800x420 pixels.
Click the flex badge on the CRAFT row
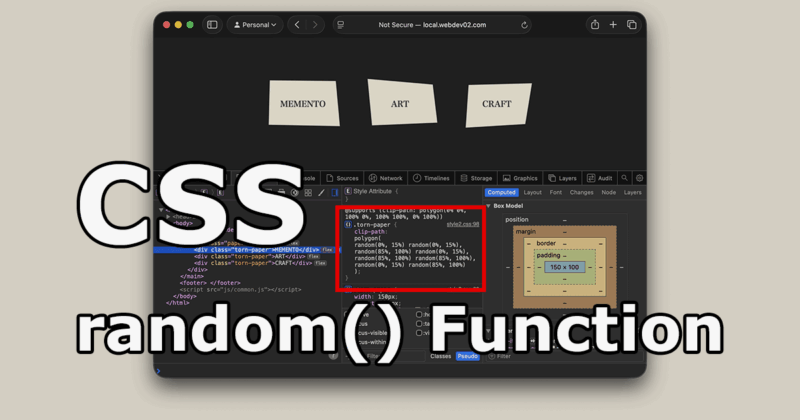[x=320, y=263]
